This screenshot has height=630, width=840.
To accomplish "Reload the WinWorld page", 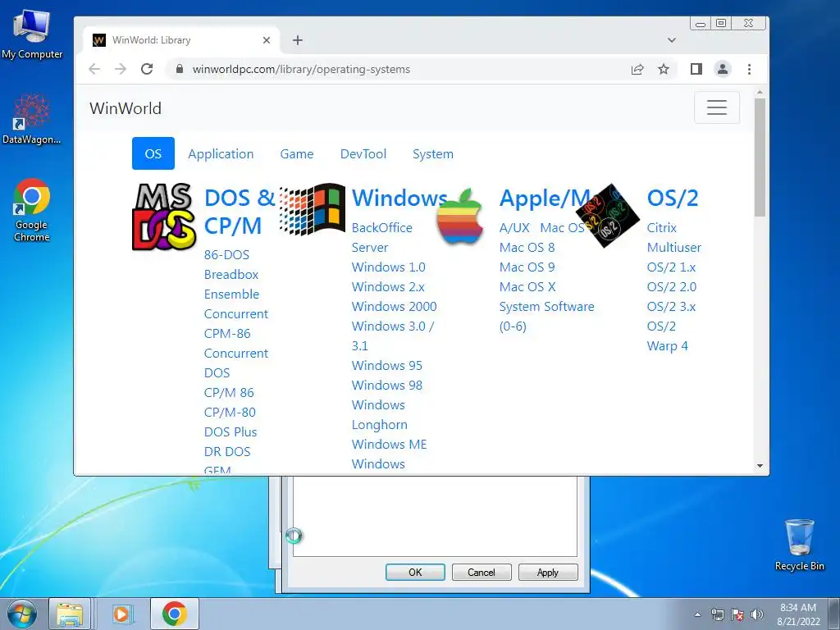I will pos(147,69).
